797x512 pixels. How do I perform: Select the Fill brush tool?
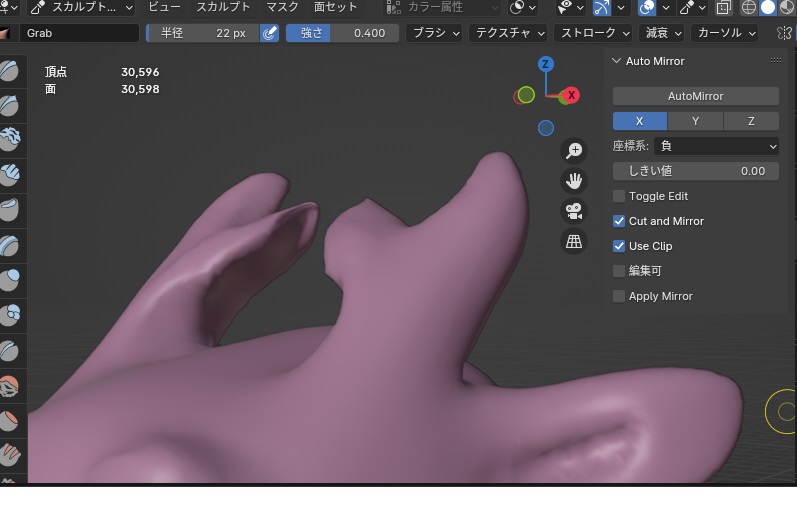(x=9, y=456)
